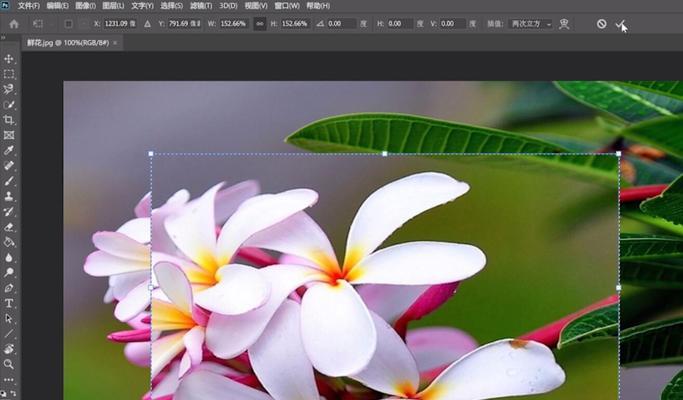Open the 文字(Y) menu
Viewport: 683px width, 400px height.
click(x=142, y=6)
